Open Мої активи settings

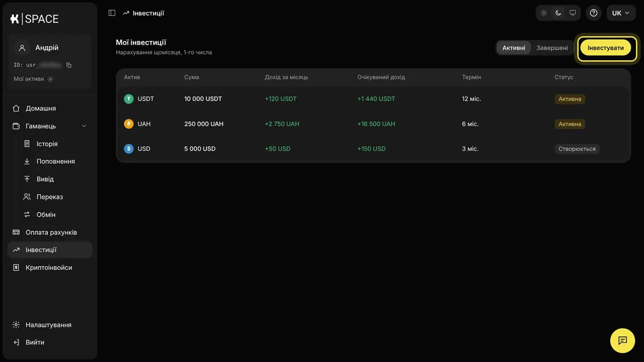click(x=34, y=79)
